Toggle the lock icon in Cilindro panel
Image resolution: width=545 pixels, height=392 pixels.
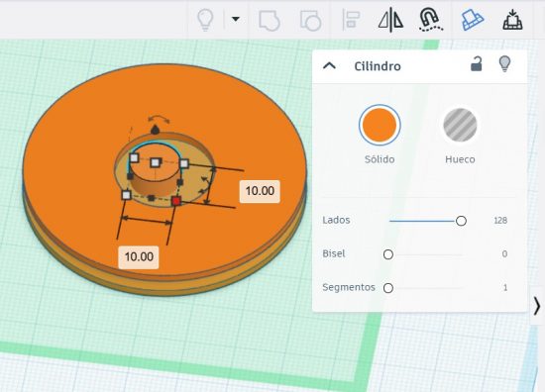click(x=477, y=64)
